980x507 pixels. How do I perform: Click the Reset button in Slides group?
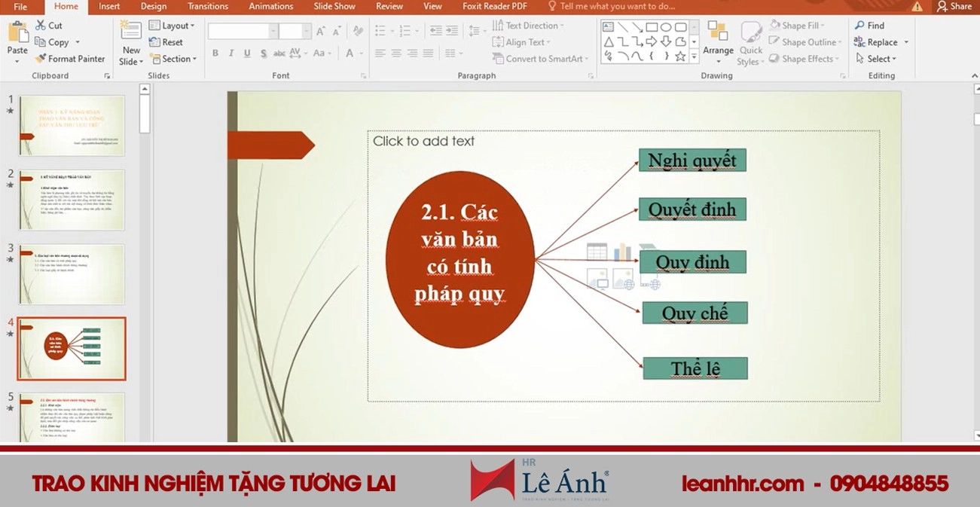(x=167, y=41)
